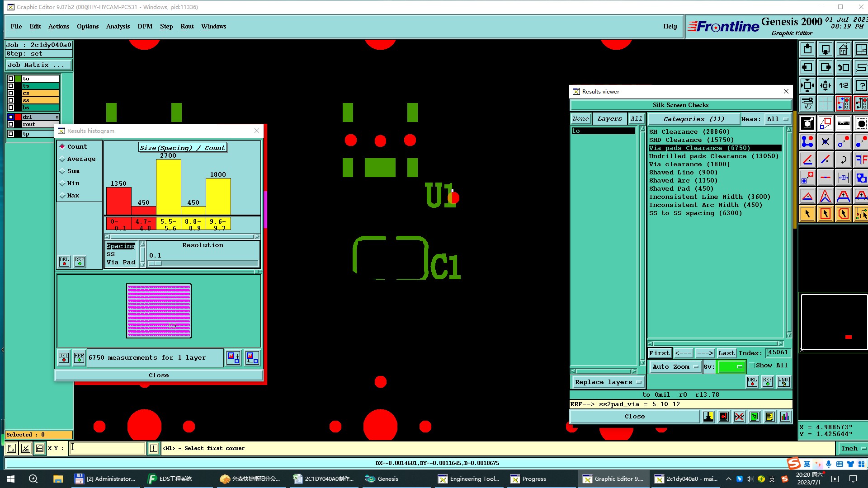Select the Average radio option
This screenshot has height=488, width=868.
tap(62, 159)
